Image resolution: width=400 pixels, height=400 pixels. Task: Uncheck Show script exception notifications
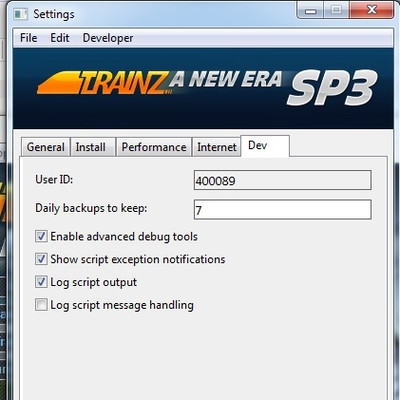point(41,259)
